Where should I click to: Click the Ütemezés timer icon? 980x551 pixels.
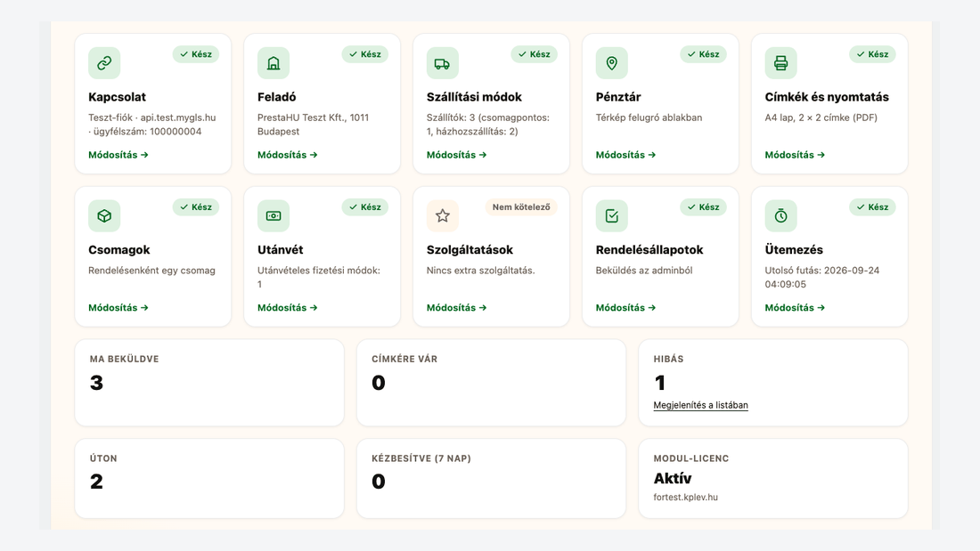(x=780, y=215)
